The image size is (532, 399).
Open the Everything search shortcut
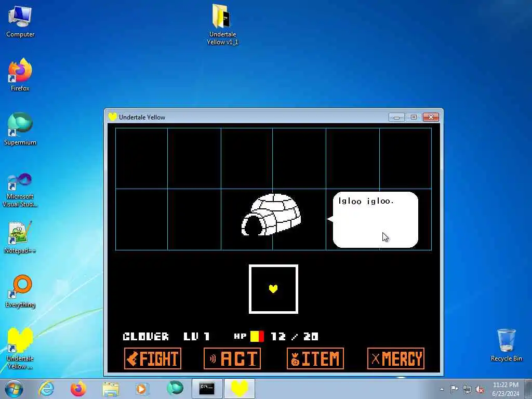pos(20,291)
